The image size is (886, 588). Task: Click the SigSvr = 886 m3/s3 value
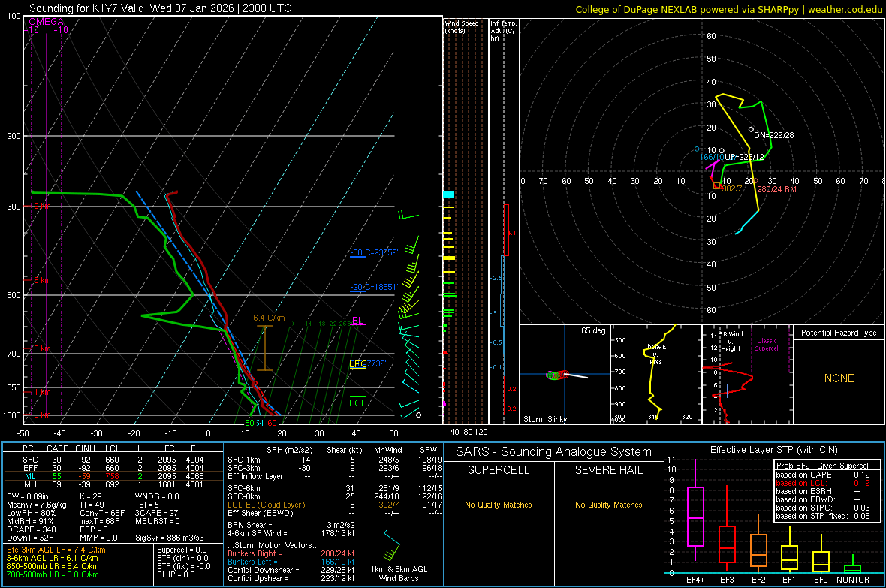170,538
